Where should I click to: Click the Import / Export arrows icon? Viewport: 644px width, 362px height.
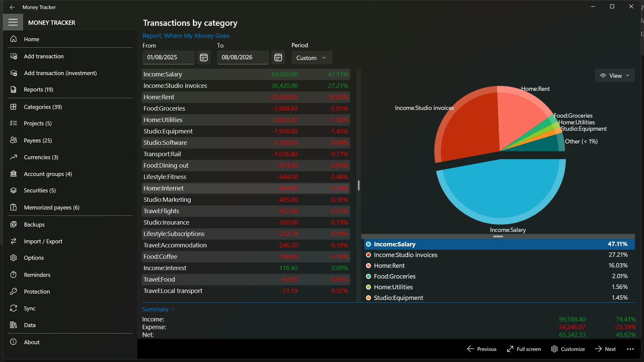point(13,241)
